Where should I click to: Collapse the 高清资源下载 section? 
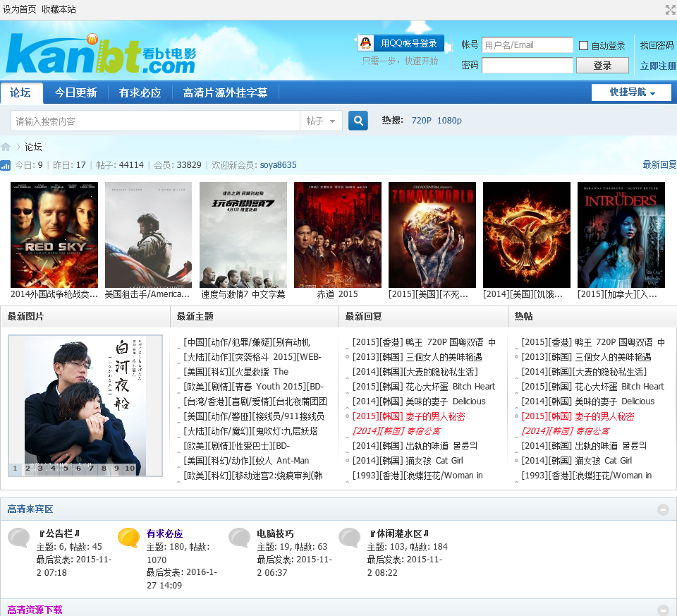[663, 610]
